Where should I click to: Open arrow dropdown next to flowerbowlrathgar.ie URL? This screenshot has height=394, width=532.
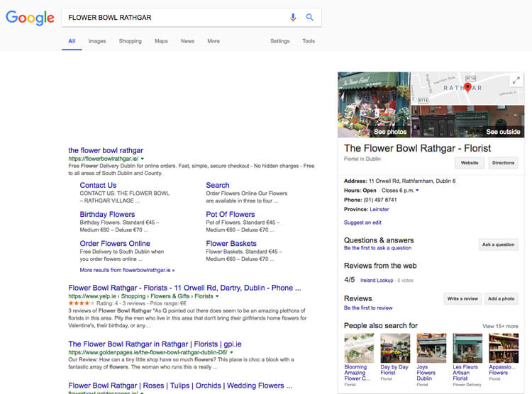point(143,159)
